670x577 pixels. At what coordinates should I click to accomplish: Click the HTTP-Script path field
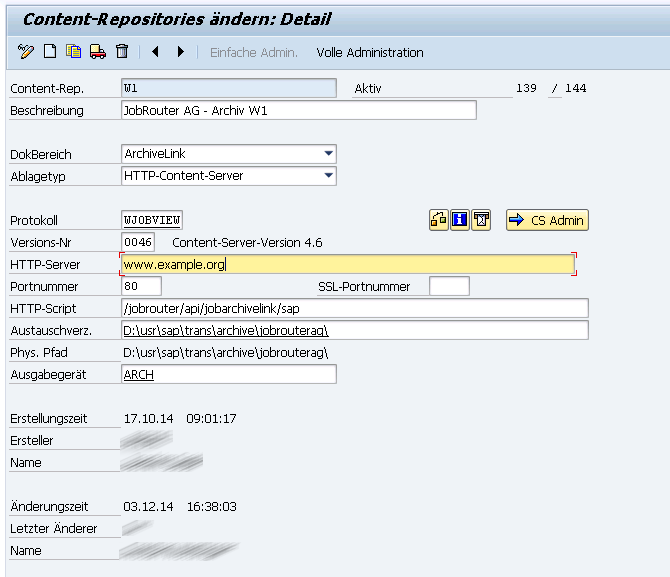(x=354, y=308)
